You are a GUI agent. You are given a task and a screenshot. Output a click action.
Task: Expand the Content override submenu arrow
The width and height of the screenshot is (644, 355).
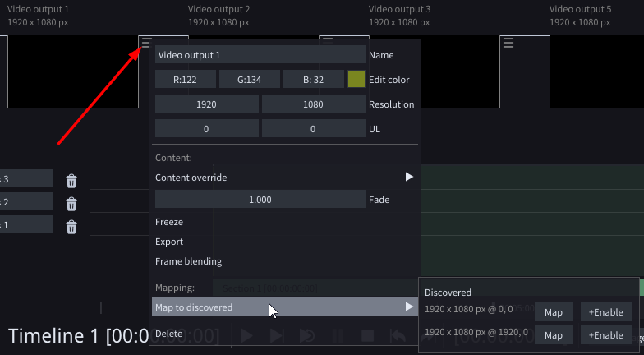409,177
